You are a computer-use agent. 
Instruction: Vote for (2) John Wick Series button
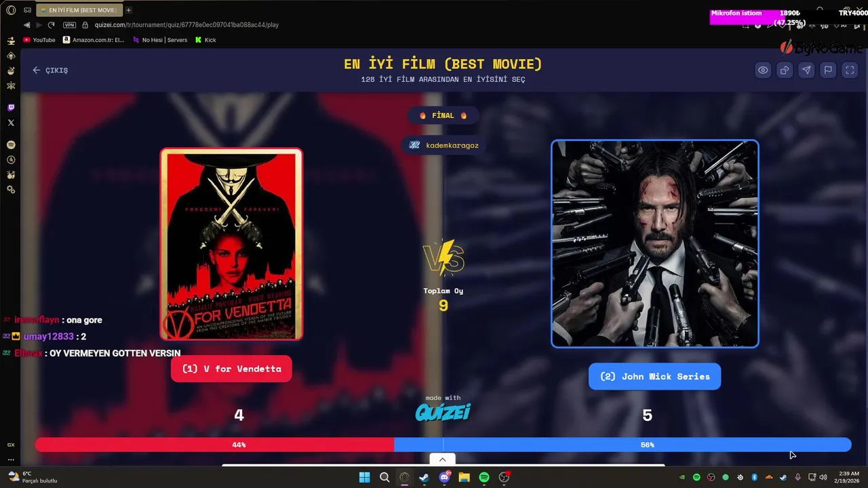click(x=654, y=376)
